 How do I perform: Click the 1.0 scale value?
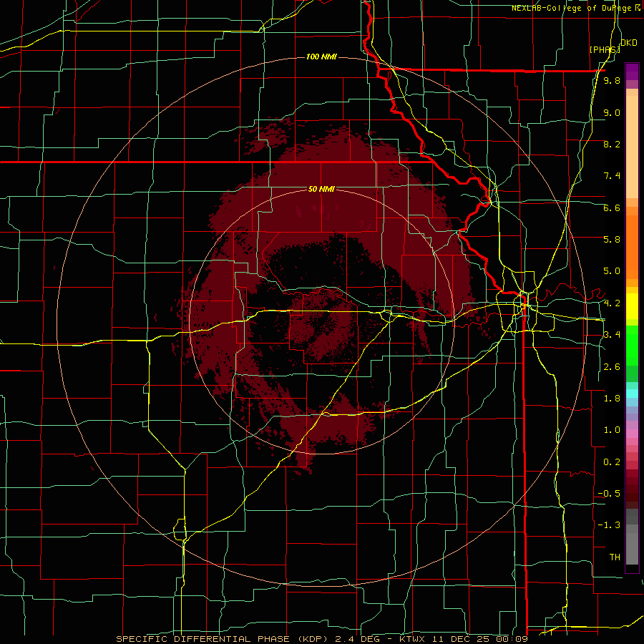click(x=612, y=430)
